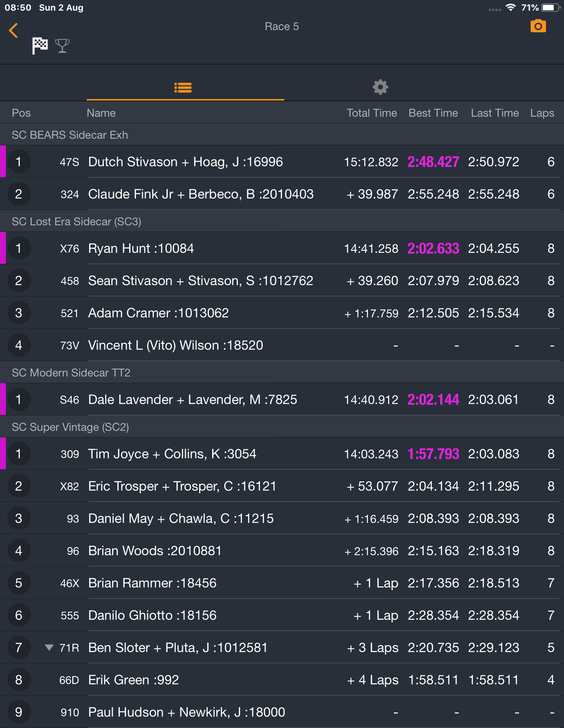Tap bike number X76

pos(69,249)
